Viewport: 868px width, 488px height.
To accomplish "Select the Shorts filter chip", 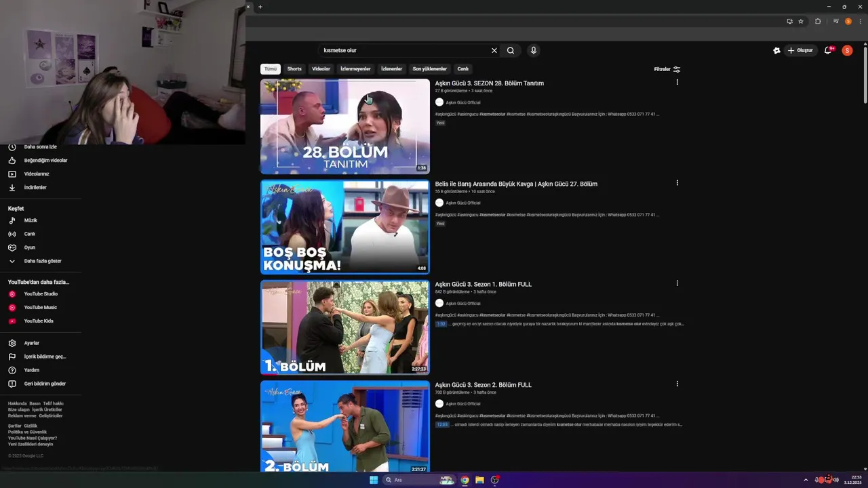I will click(x=294, y=69).
